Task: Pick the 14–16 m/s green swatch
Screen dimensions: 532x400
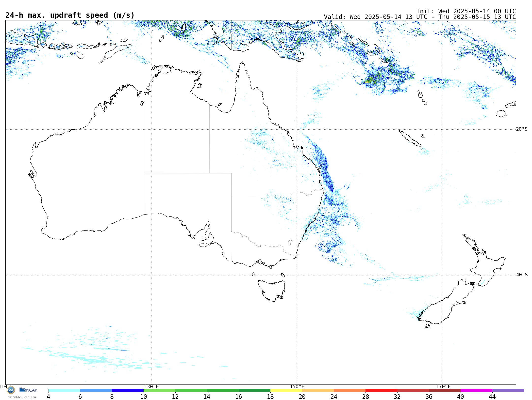Action: coord(223,391)
